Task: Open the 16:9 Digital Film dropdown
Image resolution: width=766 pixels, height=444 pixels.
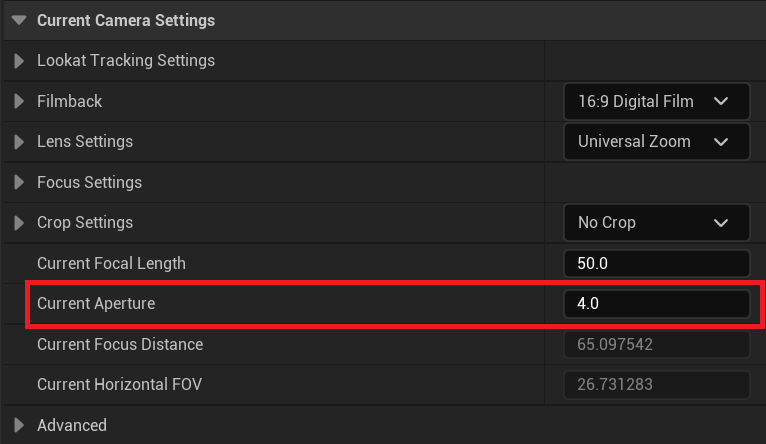Action: tap(657, 101)
